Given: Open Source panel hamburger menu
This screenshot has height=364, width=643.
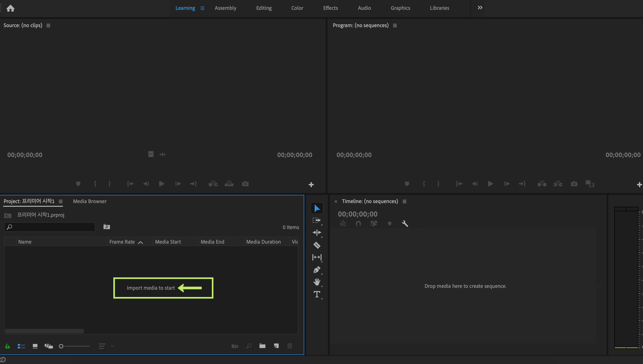Looking at the screenshot, I should point(48,26).
